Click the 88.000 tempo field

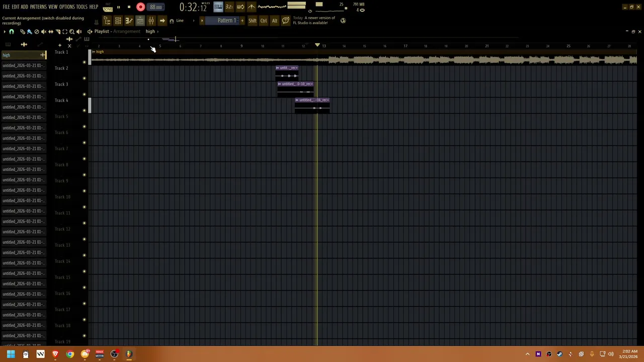click(x=155, y=7)
